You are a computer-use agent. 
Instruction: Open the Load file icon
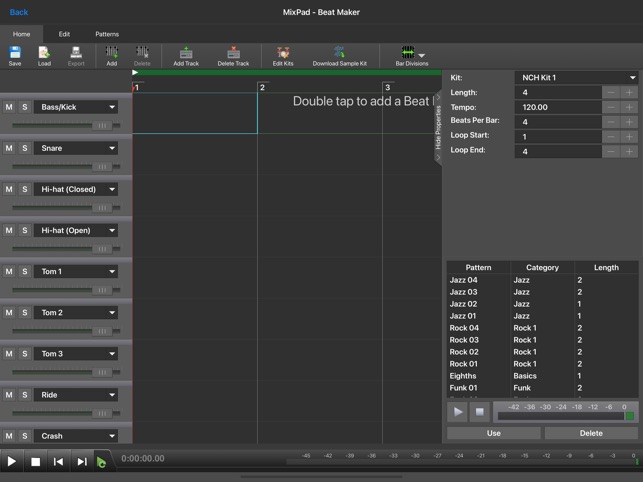click(44, 56)
